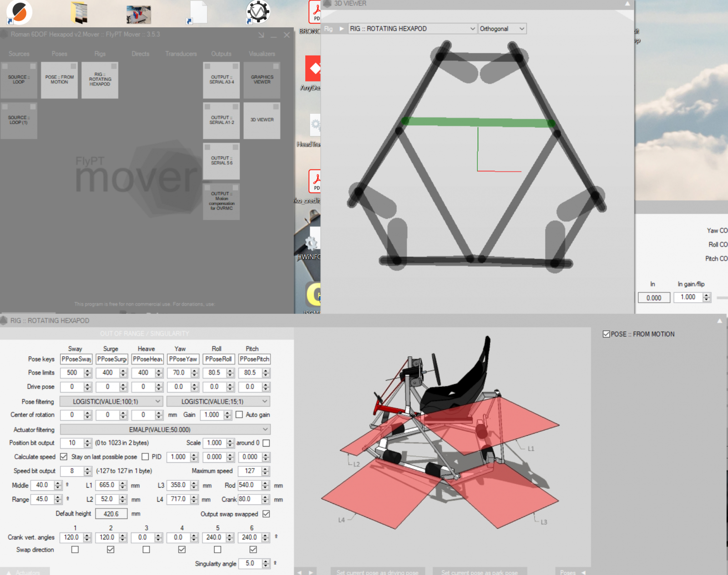Toggle the Scale around 0 checkbox
Viewport: 728px width, 575px height.
coord(267,443)
